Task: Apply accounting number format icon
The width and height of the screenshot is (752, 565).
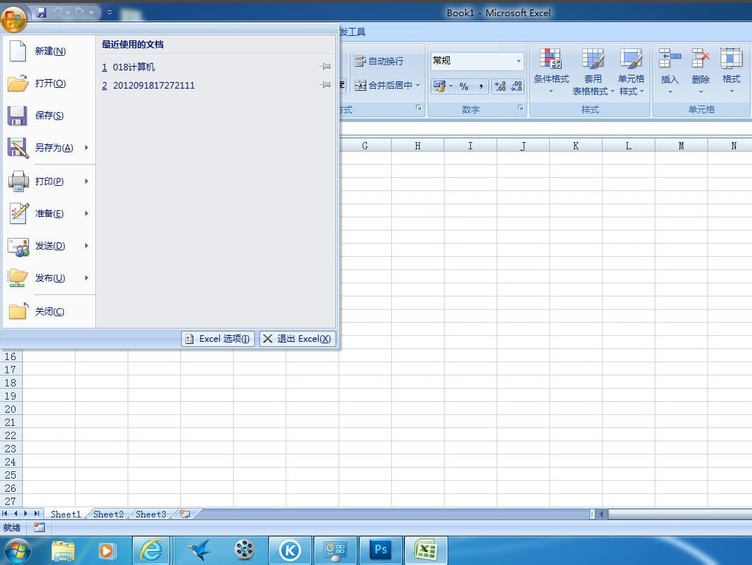Action: [439, 86]
